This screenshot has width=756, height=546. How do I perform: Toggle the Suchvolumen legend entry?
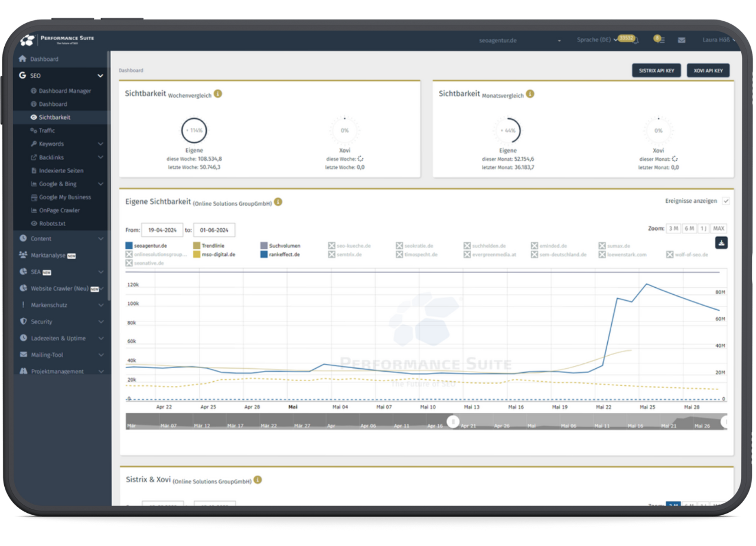click(x=281, y=245)
